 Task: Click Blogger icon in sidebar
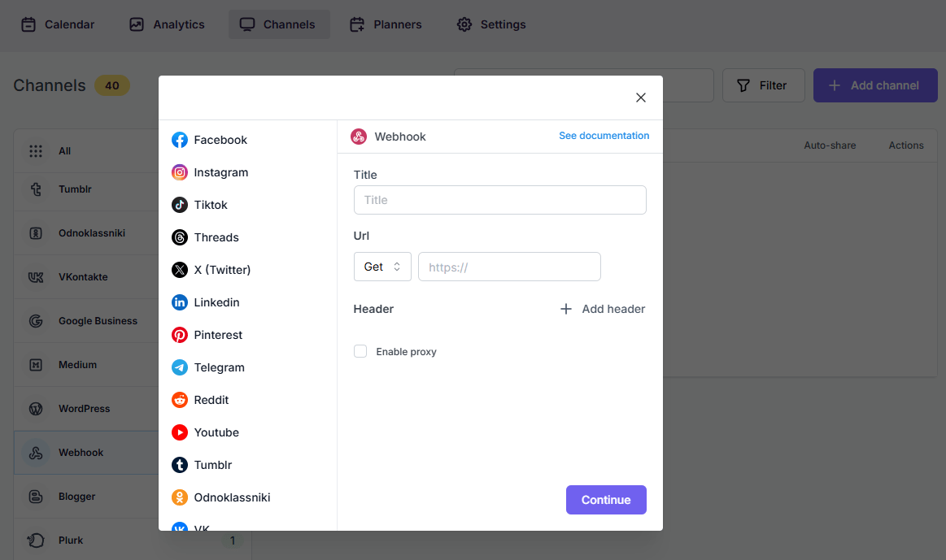[36, 497]
